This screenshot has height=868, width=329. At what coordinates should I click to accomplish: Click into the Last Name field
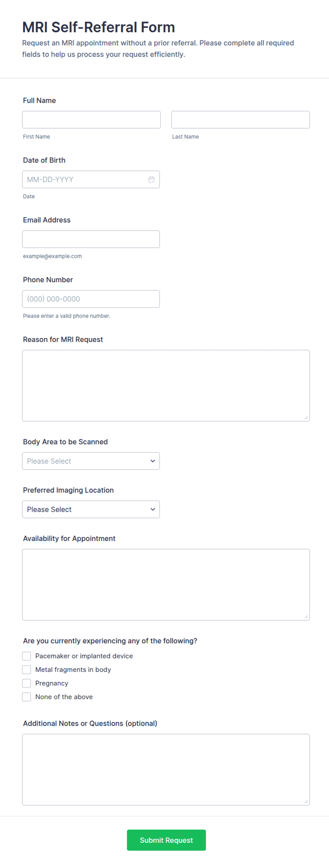coord(241,120)
